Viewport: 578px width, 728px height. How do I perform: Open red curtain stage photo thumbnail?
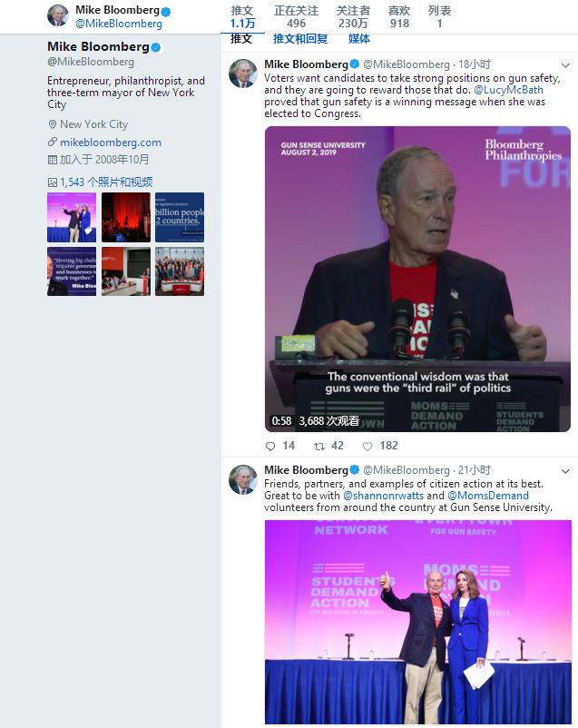[126, 217]
